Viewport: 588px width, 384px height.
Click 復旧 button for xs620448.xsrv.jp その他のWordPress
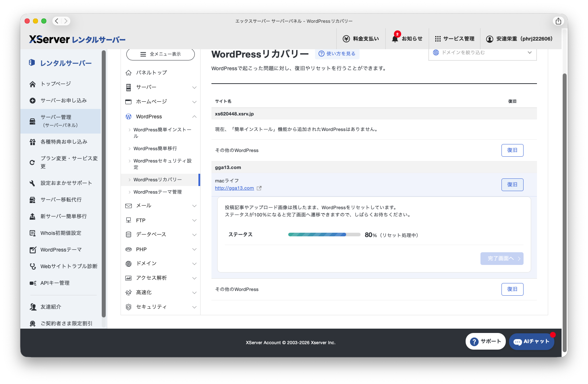pyautogui.click(x=512, y=150)
